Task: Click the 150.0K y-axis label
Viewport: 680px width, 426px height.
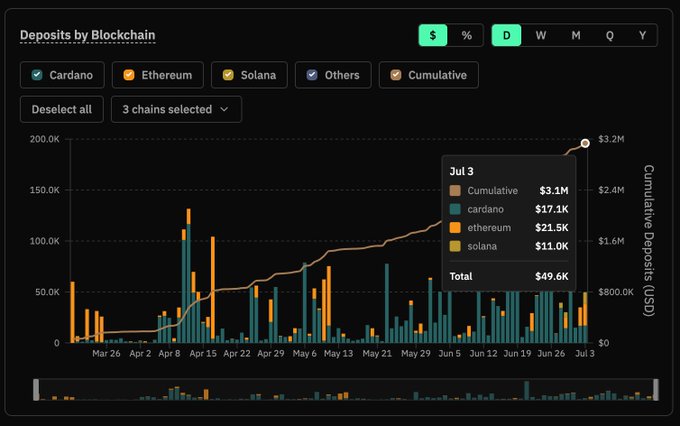Action: tap(45, 190)
